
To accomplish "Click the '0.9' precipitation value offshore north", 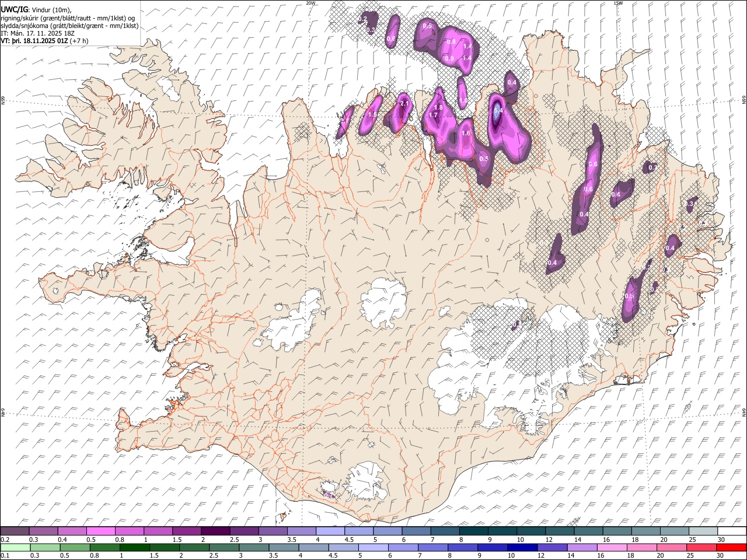I will point(449,58).
